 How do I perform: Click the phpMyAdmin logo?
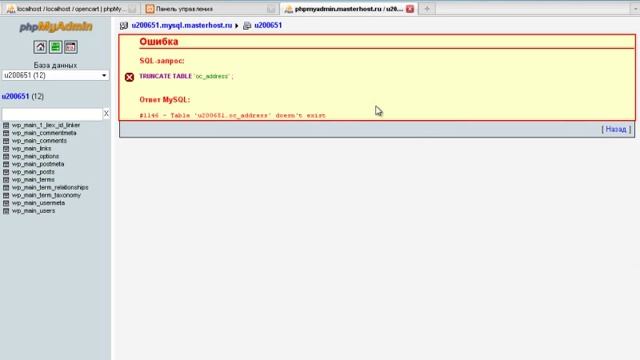click(56, 27)
